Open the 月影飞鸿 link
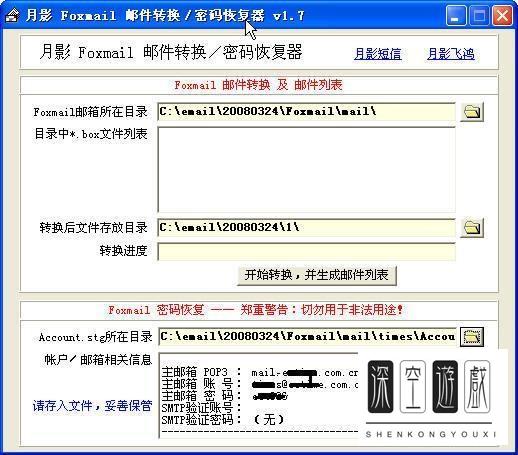This screenshot has height=455, width=518. tap(451, 54)
